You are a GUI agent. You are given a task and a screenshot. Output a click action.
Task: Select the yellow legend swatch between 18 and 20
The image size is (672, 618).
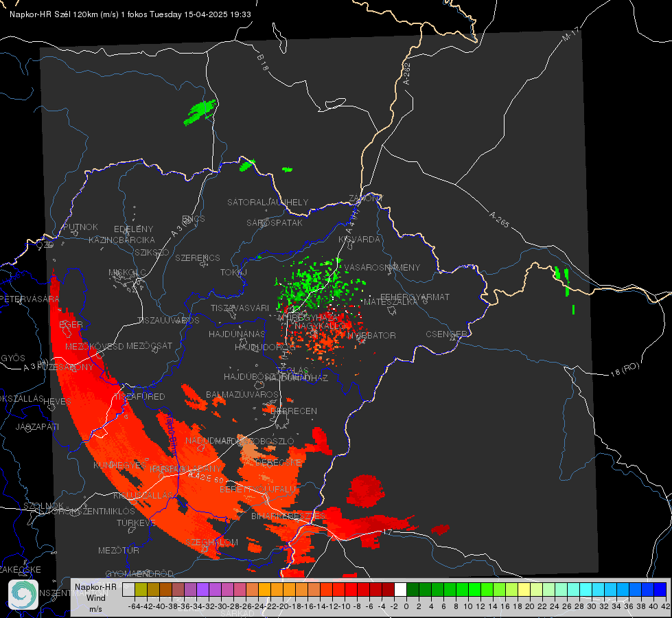click(524, 590)
